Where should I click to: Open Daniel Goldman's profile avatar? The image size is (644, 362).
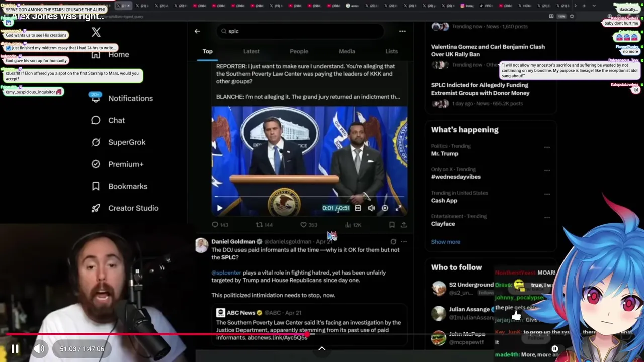tap(202, 245)
